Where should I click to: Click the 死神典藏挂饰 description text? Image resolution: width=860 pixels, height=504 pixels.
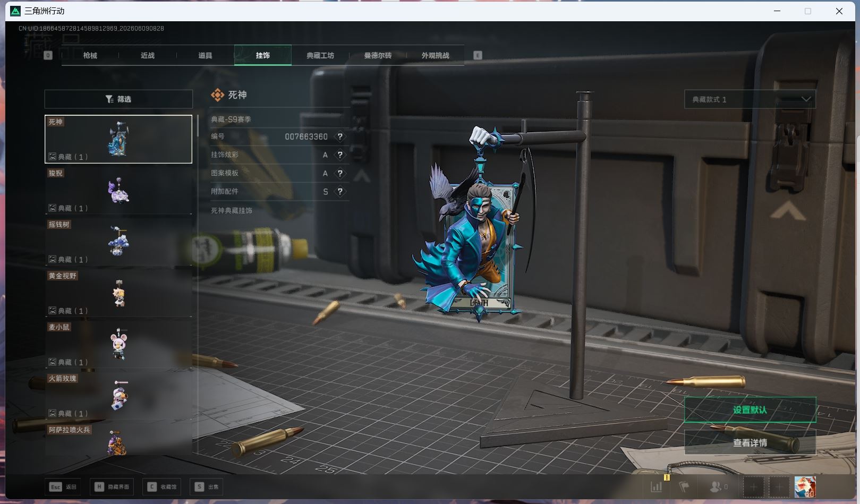[232, 211]
